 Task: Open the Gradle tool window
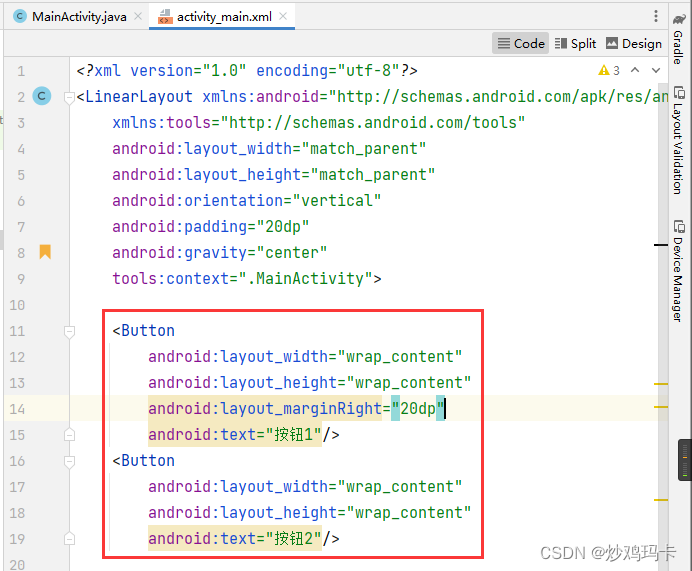[679, 39]
